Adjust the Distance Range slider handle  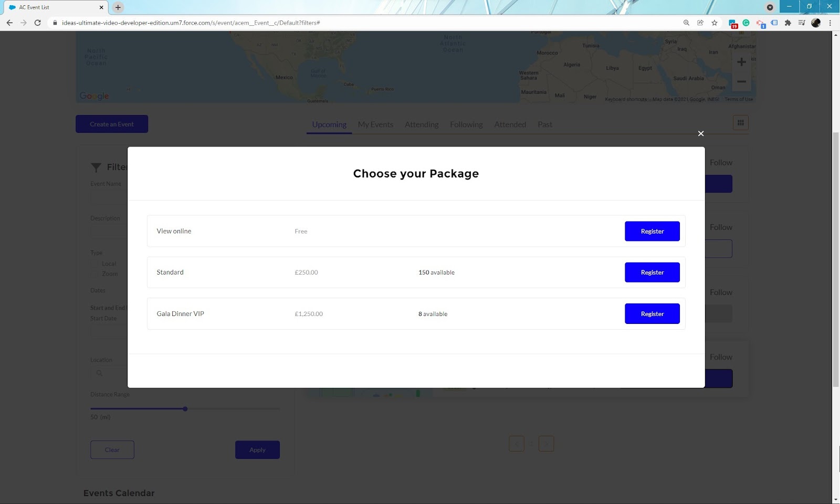coord(185,408)
